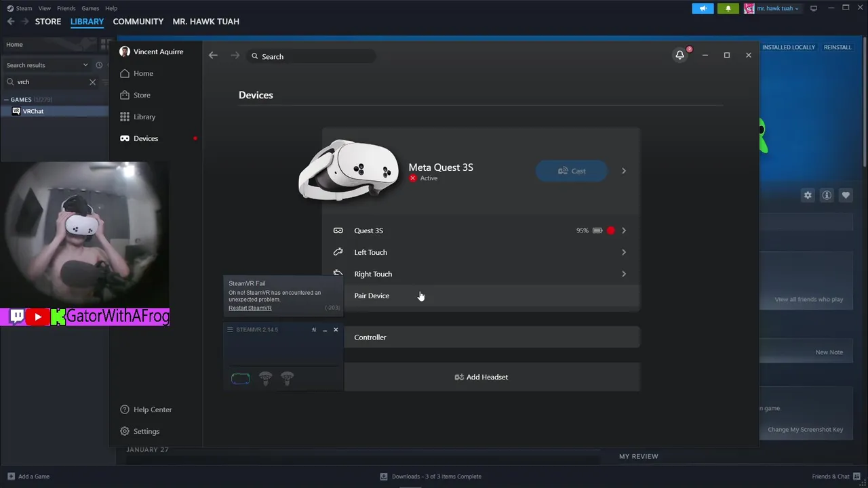Open VRChat game info icon
Viewport: 868px width, 488px height.
coord(827,195)
